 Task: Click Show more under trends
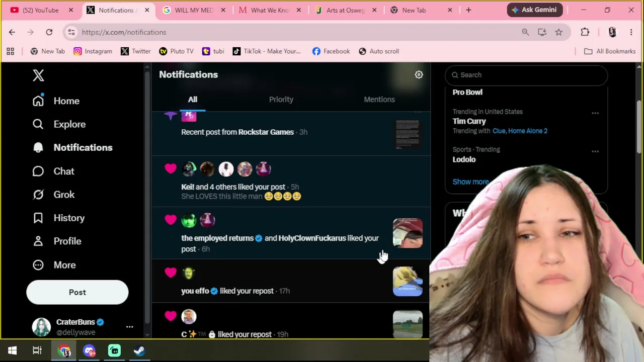click(470, 182)
